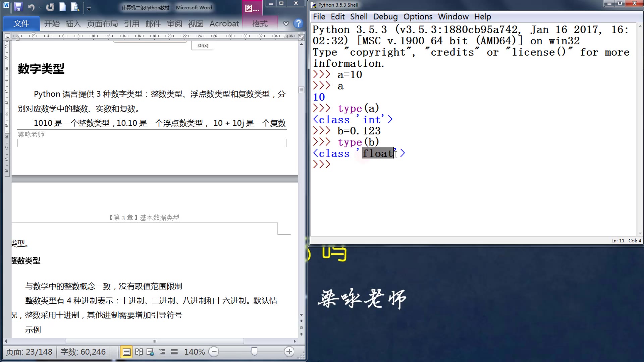644x362 pixels.
Task: Open the 插入 ribbon tab
Action: click(x=73, y=24)
